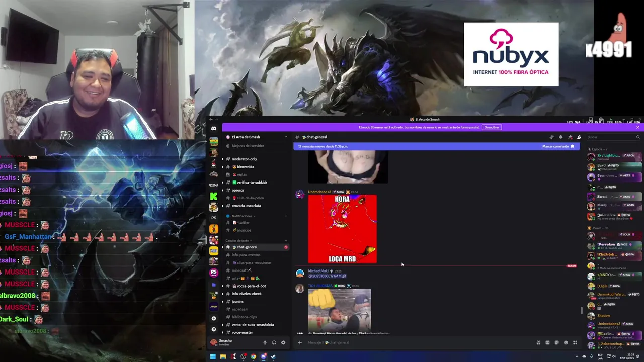Image resolution: width=644 pixels, height=362 pixels.
Task: Mute microphone in Discord user panel
Action: [265, 342]
